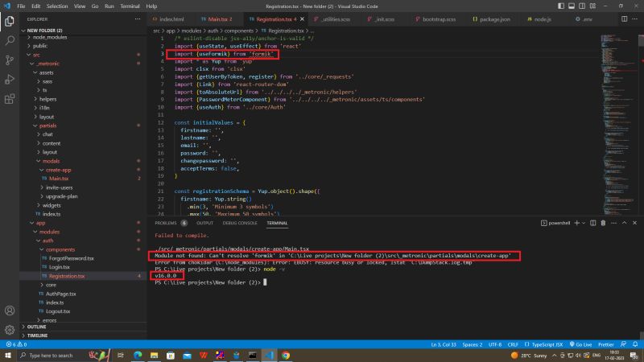Open the powershell terminal label
644x362 pixels.
555,223
